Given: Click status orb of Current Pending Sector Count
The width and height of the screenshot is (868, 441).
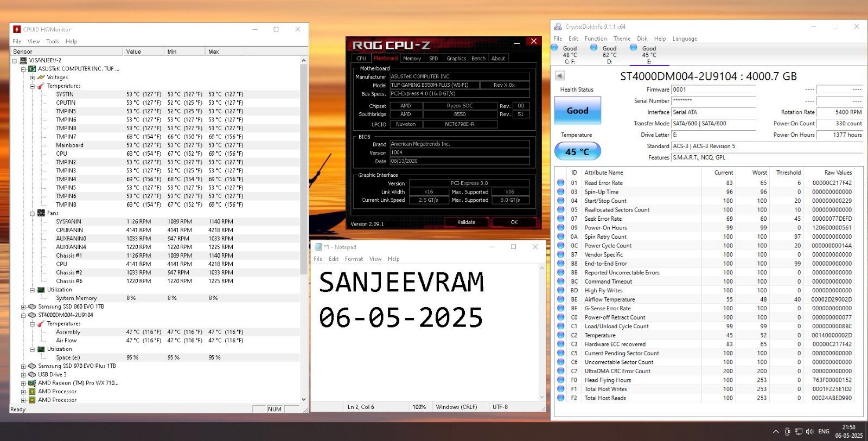Looking at the screenshot, I should click(561, 353).
